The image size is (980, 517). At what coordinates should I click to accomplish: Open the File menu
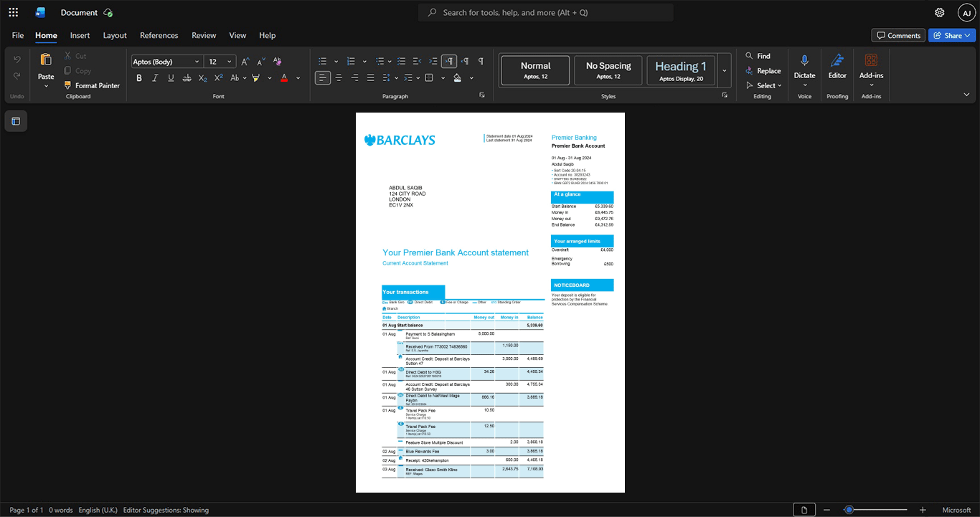coord(18,35)
